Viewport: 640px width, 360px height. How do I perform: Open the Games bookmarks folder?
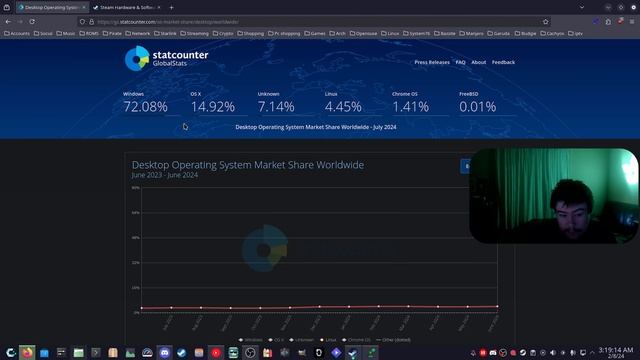(x=315, y=33)
